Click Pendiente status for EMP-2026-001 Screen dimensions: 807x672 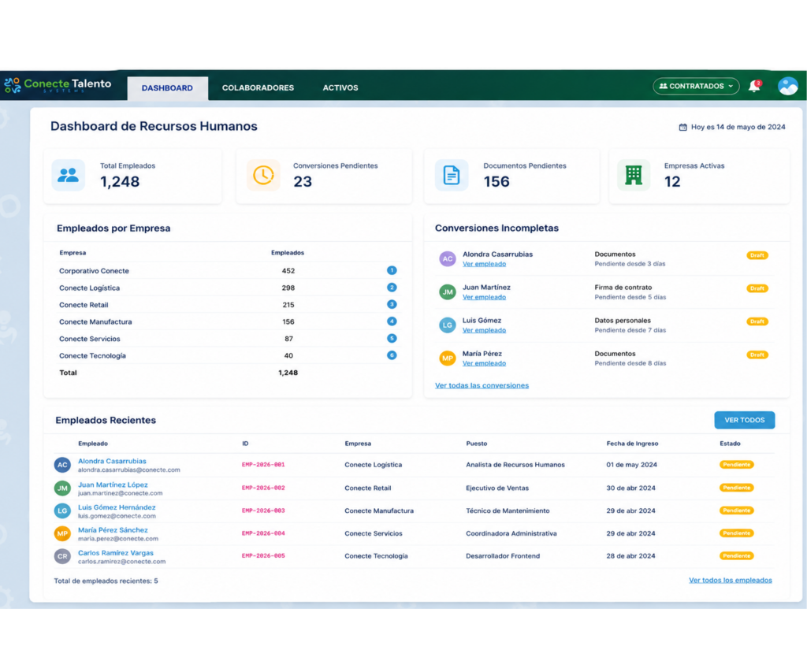[x=736, y=465]
